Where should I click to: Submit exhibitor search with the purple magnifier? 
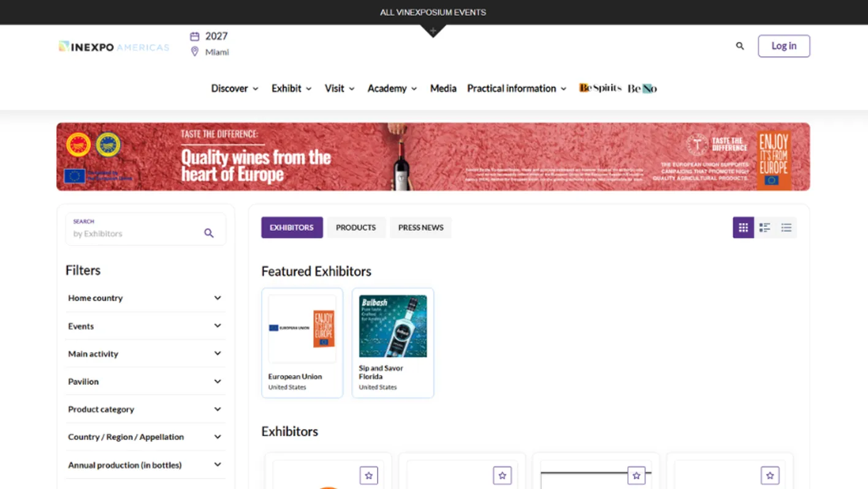[209, 233]
